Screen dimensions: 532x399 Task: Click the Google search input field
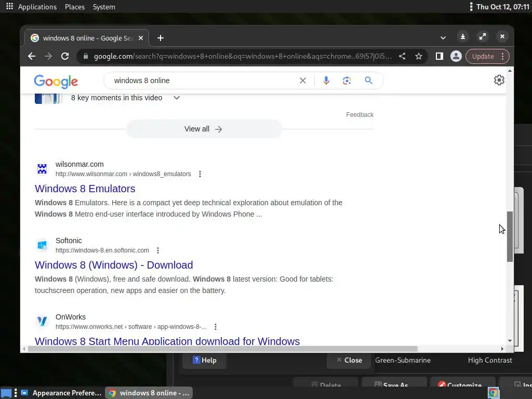(x=204, y=81)
